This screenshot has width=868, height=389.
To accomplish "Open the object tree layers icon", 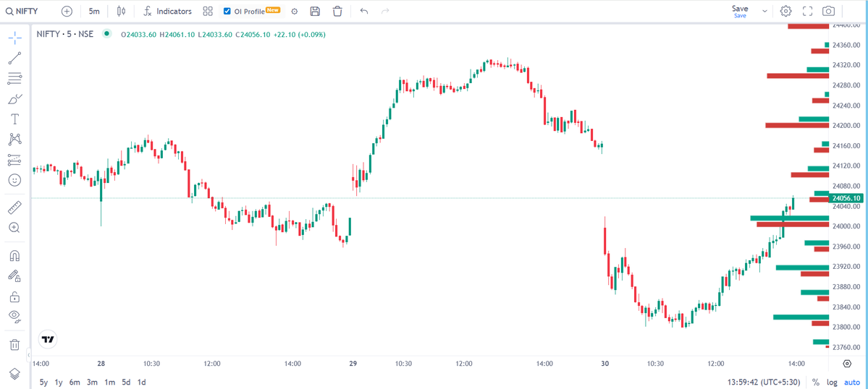I will [x=14, y=374].
